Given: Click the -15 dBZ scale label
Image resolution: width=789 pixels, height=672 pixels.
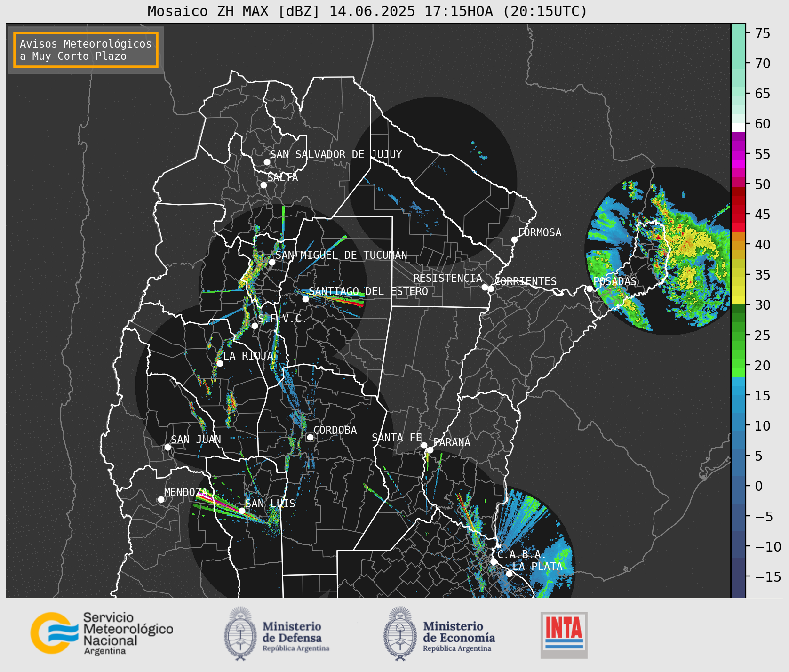Looking at the screenshot, I should [x=768, y=577].
